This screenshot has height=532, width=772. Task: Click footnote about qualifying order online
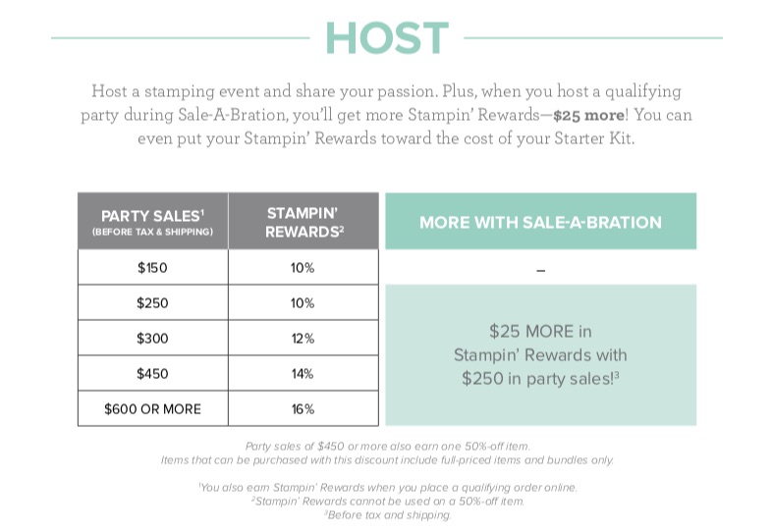click(388, 488)
